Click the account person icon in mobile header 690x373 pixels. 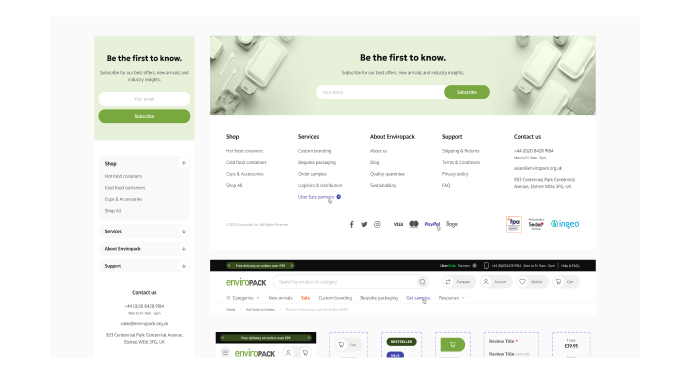(288, 353)
